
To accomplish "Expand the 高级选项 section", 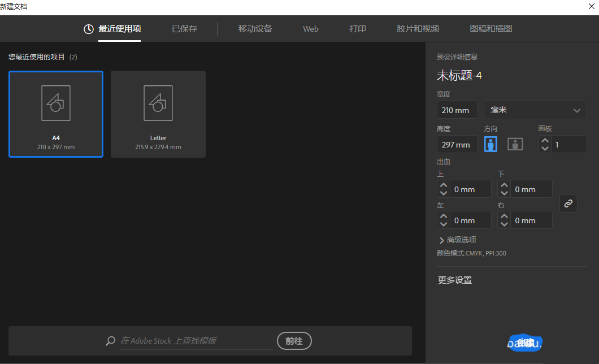I will pos(457,240).
